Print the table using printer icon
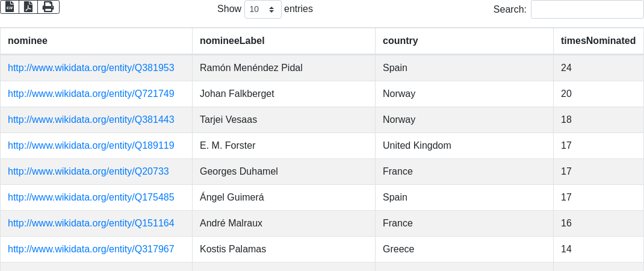This screenshot has height=271, width=644. click(49, 7)
